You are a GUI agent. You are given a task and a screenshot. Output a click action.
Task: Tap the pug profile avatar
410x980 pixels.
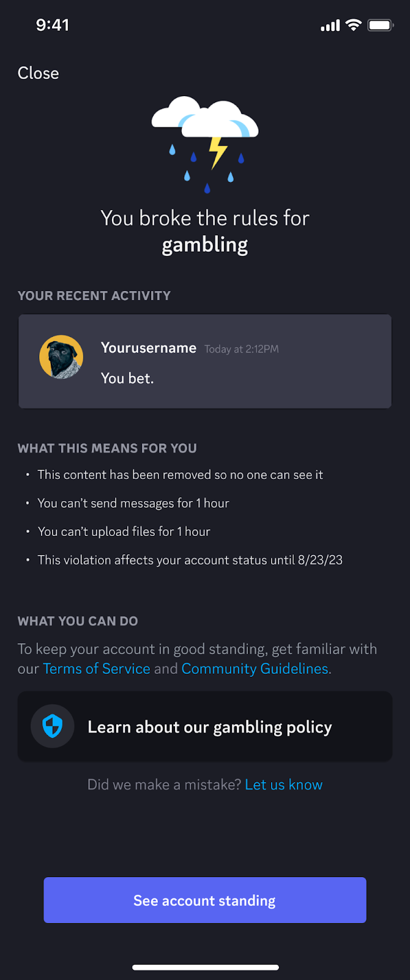click(61, 357)
